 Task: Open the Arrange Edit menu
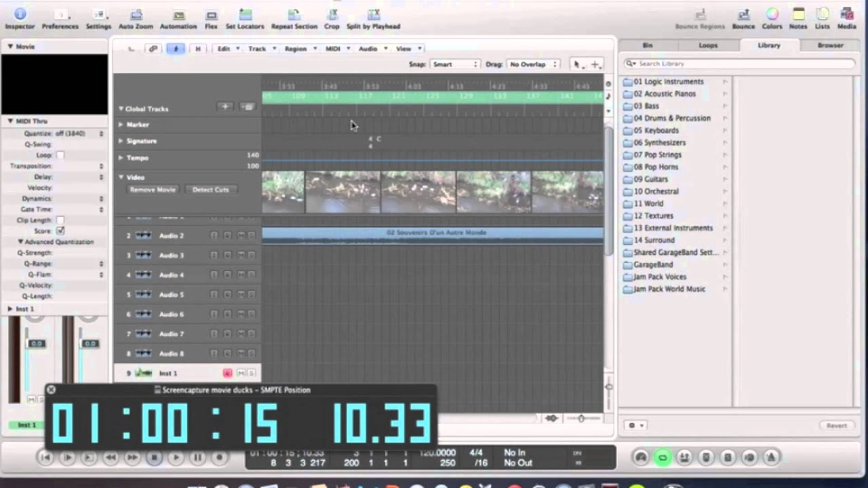227,49
